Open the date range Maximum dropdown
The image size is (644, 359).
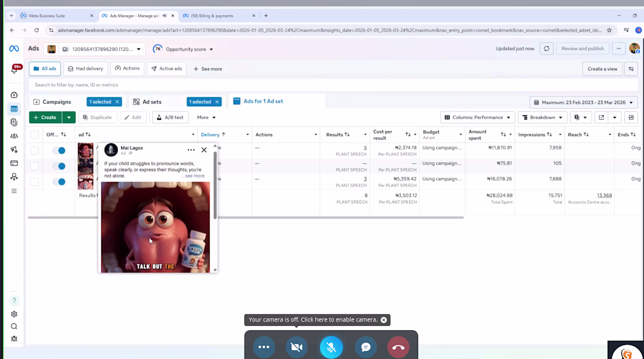pyautogui.click(x=583, y=102)
